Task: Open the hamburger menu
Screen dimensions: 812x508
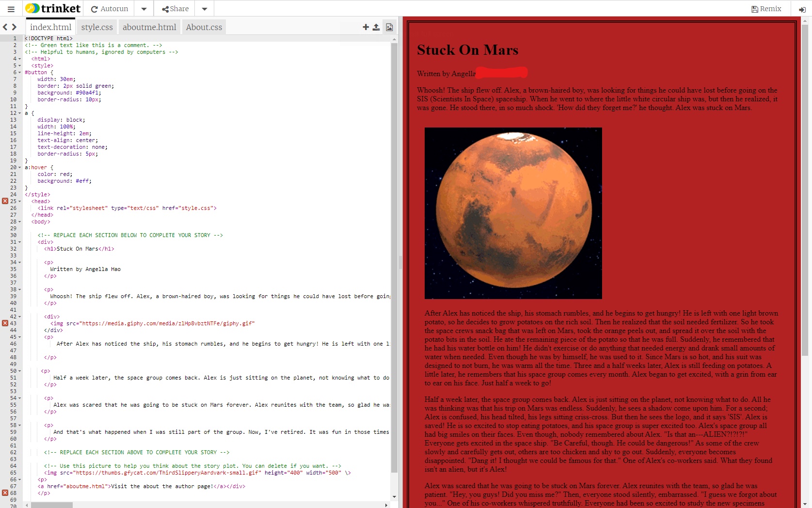Action: click(11, 8)
